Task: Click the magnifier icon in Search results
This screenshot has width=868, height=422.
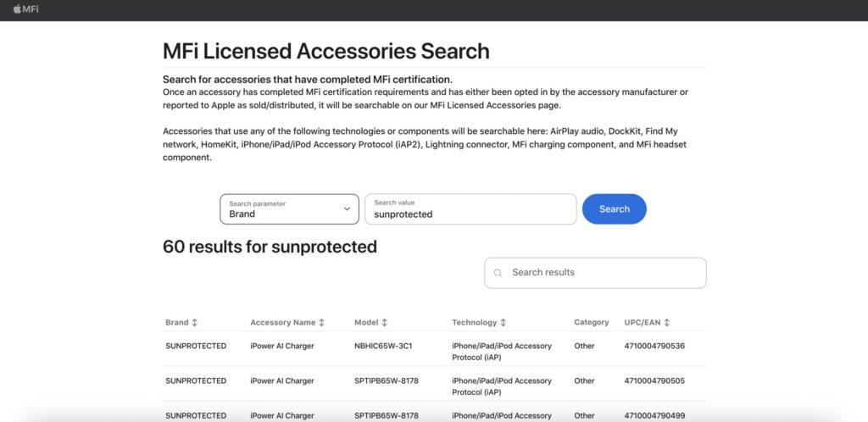Action: pos(498,273)
